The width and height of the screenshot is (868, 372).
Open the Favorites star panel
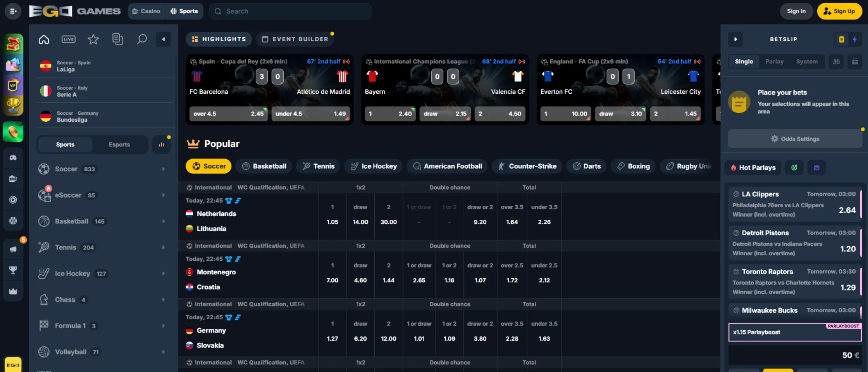(x=93, y=39)
